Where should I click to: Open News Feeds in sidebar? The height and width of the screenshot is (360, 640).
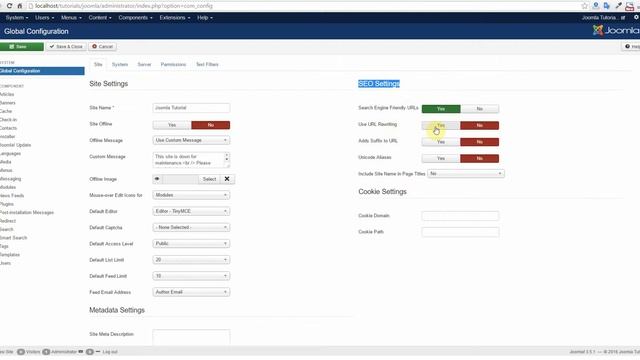[x=12, y=196]
